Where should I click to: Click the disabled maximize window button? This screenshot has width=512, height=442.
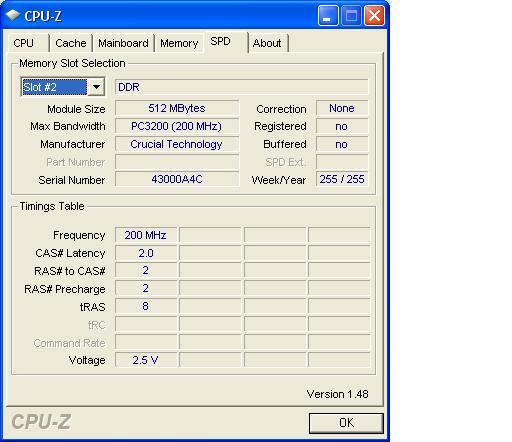351,16
